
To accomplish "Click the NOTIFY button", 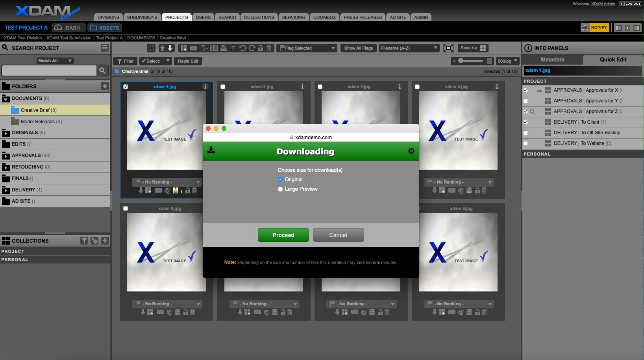I will [x=595, y=28].
